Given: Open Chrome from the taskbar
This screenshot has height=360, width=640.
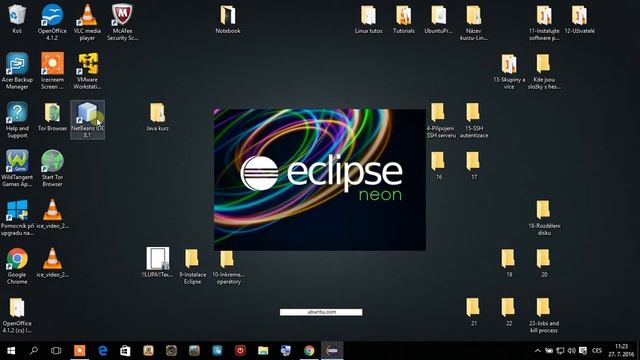Looking at the screenshot, I should (x=309, y=351).
